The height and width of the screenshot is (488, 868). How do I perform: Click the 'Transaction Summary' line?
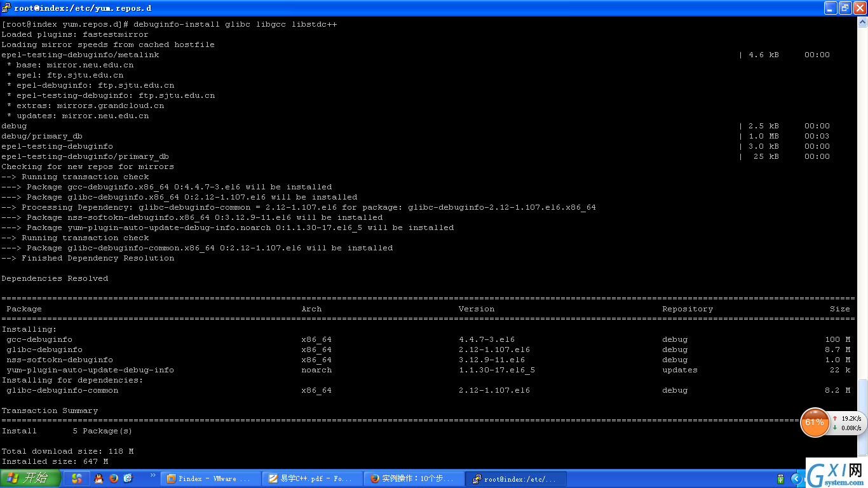click(x=50, y=410)
